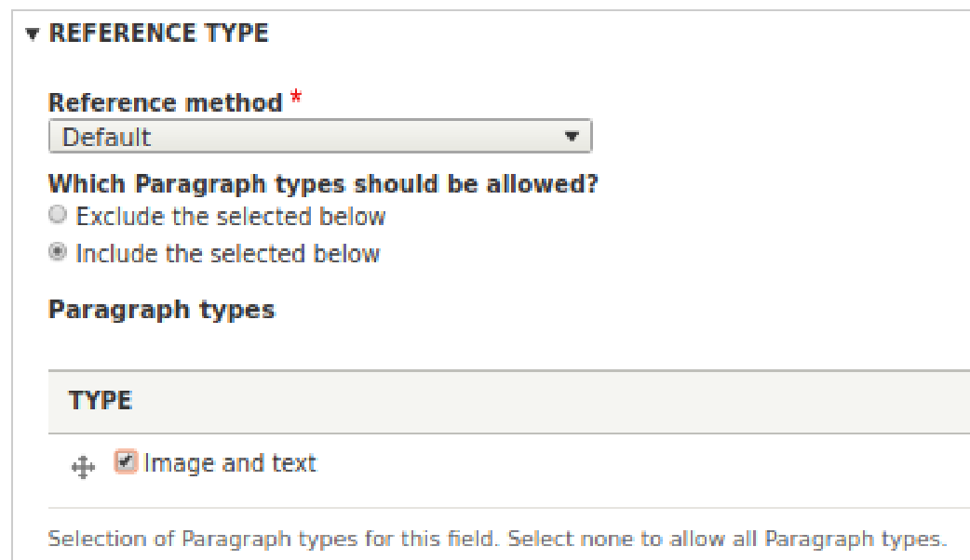Click the REFERENCE TYPE heading text

coord(158,34)
